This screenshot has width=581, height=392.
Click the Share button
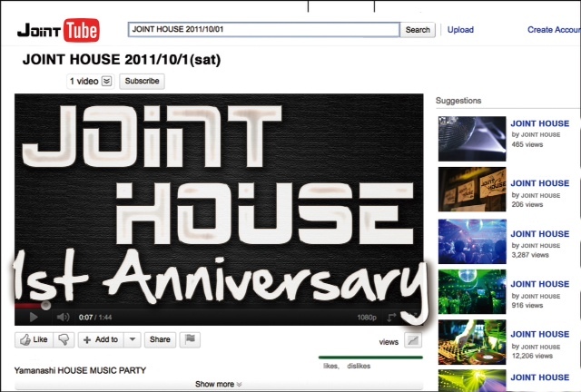pyautogui.click(x=160, y=339)
